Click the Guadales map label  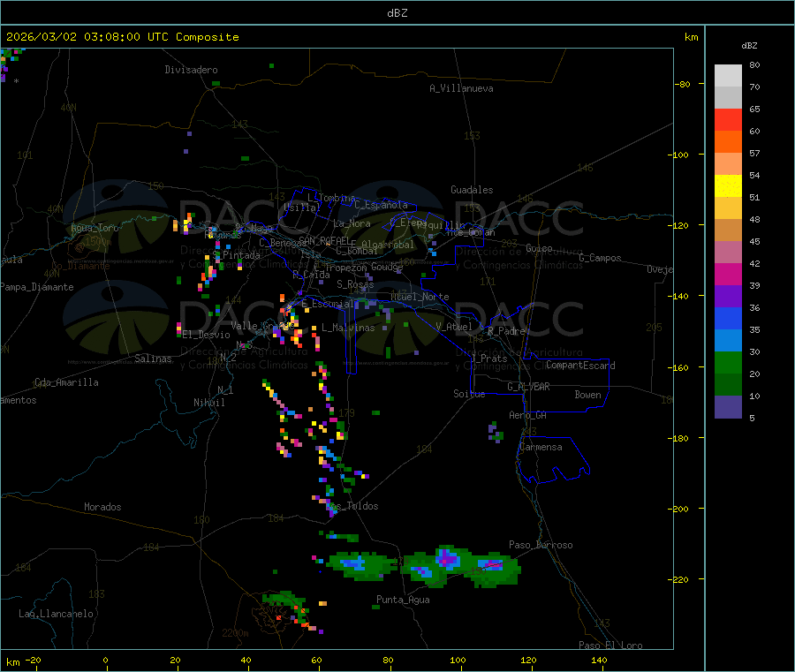(472, 190)
